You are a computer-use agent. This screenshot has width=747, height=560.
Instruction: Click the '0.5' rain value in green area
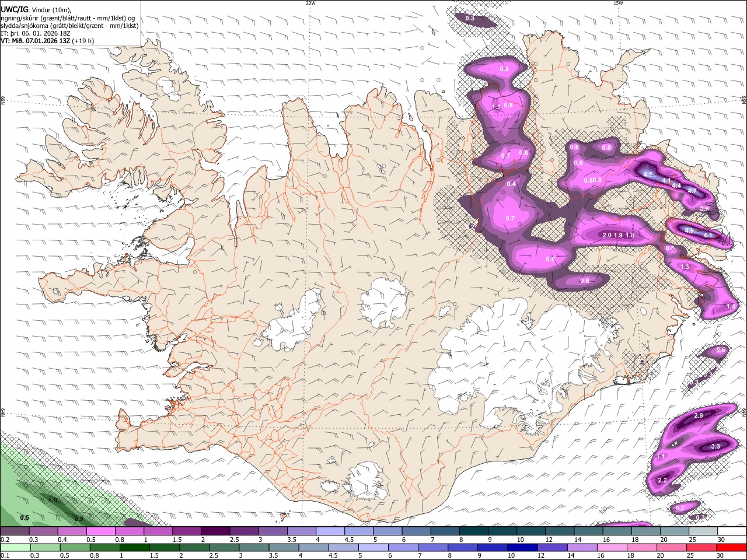[x=25, y=517]
